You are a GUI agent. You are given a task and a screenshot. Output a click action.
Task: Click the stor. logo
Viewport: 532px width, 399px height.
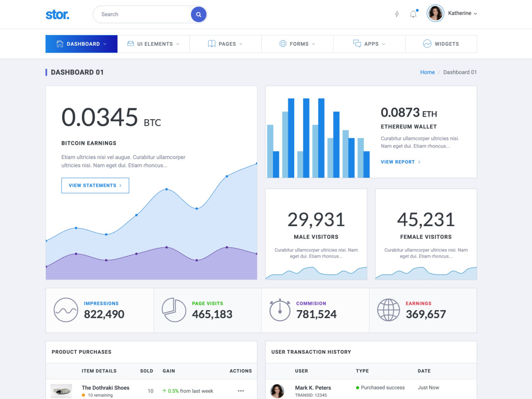[x=57, y=14]
